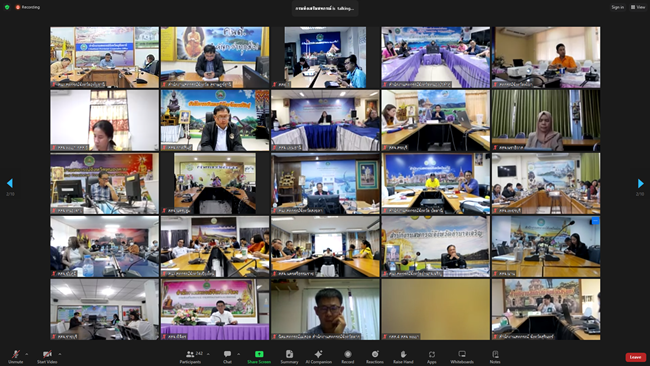Viewport: 650px width, 366px height.
Task: Expand video options arrow beside Start Video
Action: (60, 354)
